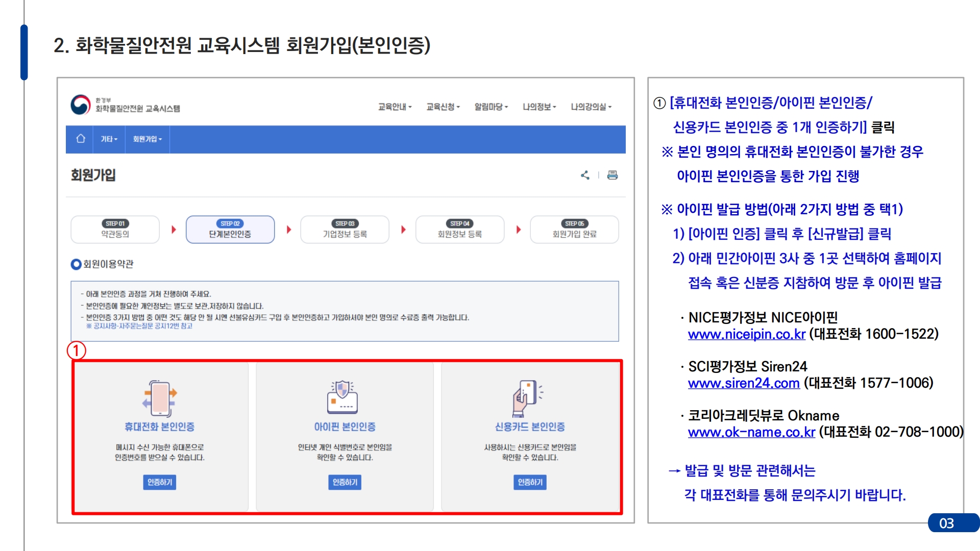
Task: Expand the 교육신청 dropdown menu
Action: pos(443,107)
